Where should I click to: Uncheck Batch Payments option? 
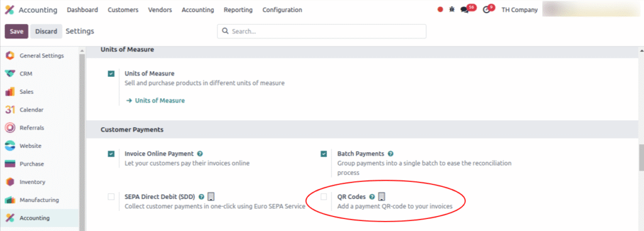point(324,154)
